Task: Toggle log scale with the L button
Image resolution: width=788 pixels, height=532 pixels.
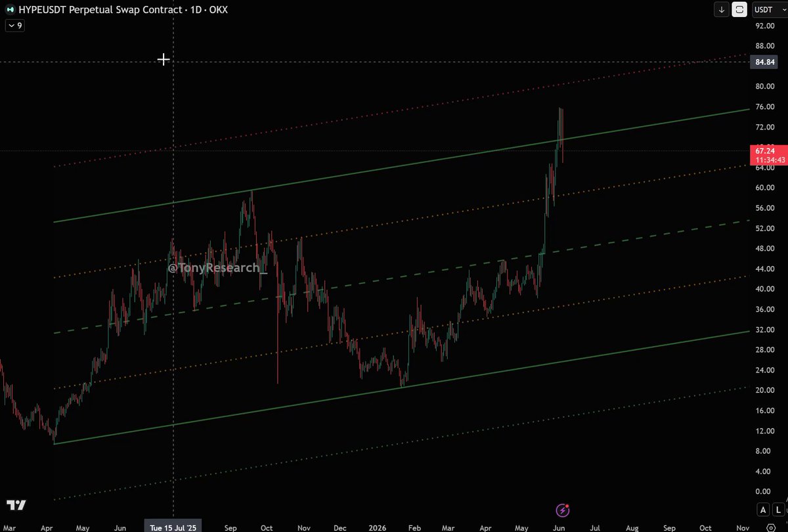Action: [777, 510]
